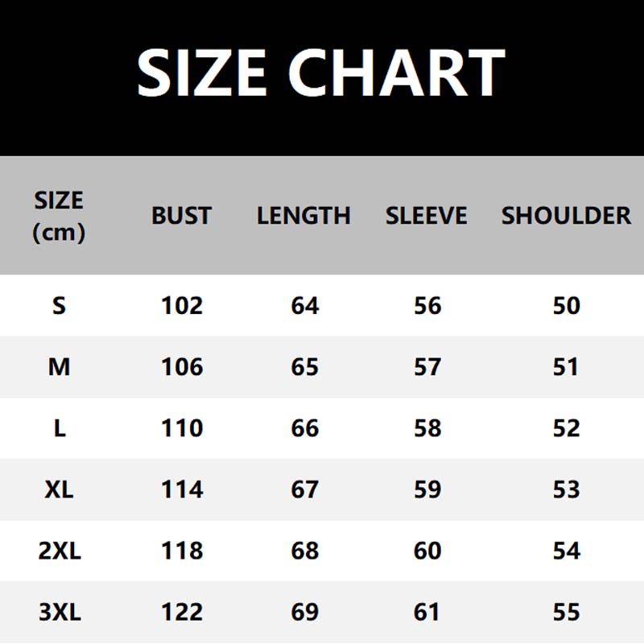Select the 2XL size row label
The height and width of the screenshot is (644, 644).
click(59, 551)
